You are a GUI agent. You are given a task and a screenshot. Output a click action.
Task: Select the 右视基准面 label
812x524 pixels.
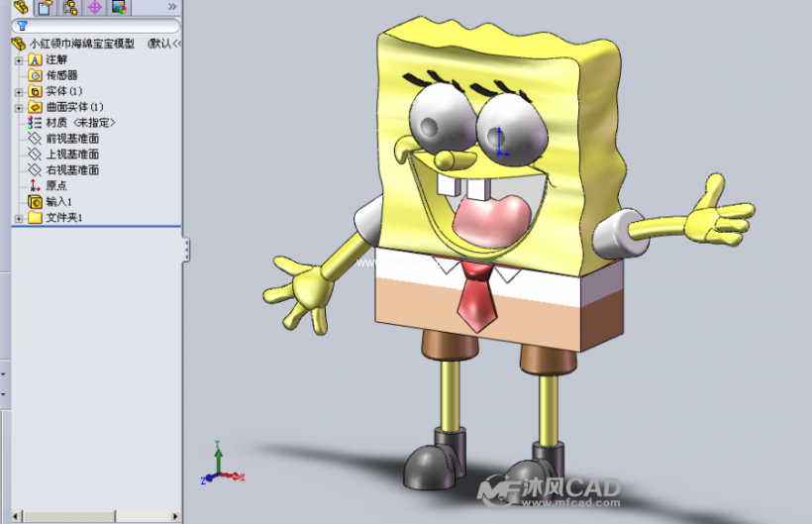(x=72, y=169)
